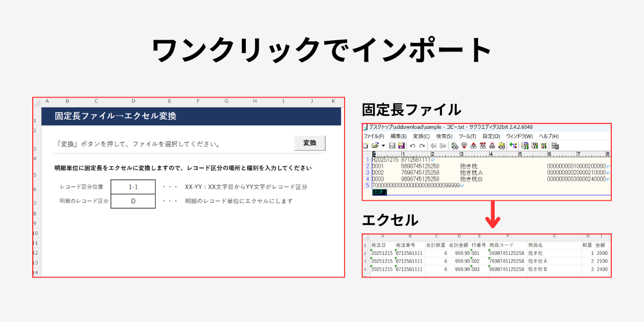Click the New file icon in Sakura Editor
Viewport: 644px width, 322px height.
(365, 145)
